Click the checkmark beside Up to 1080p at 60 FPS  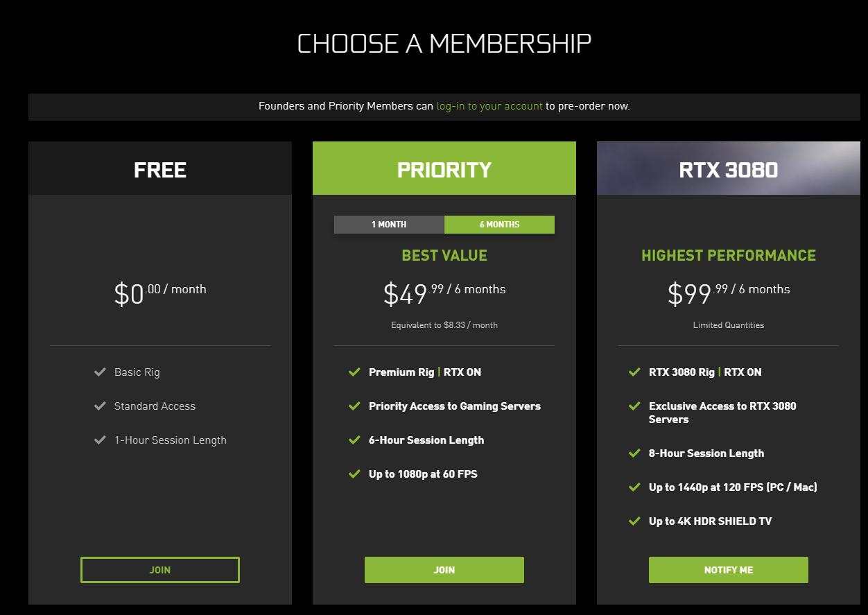coord(355,474)
